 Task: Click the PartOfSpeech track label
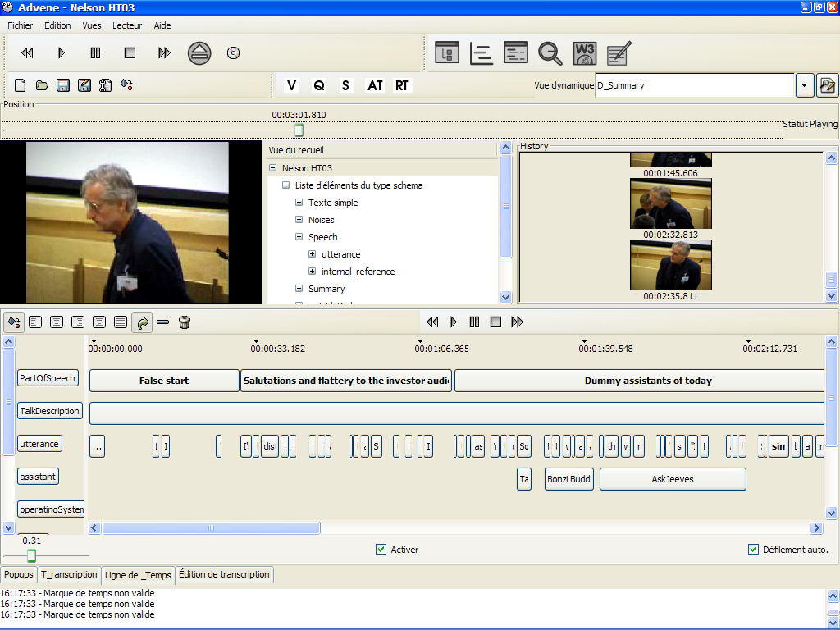[x=48, y=378]
